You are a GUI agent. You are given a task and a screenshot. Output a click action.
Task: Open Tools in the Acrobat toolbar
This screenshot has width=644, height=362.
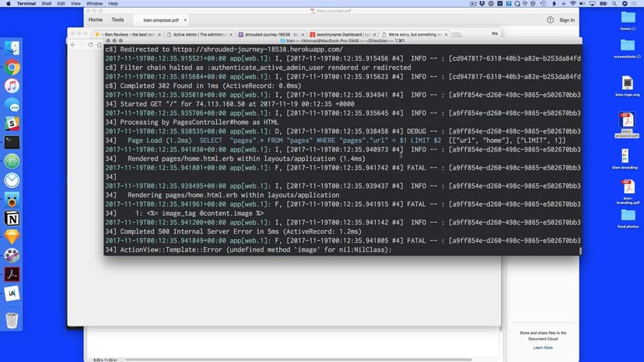117,19
